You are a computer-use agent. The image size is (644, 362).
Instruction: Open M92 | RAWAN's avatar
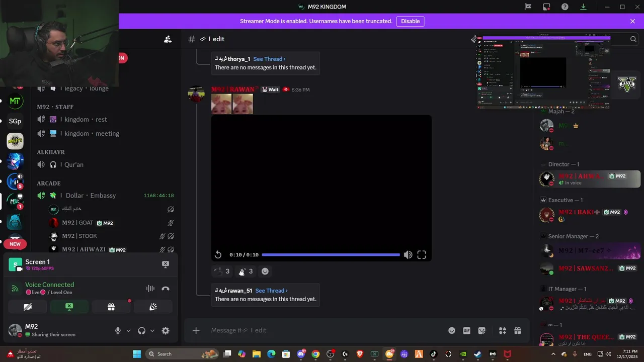tap(196, 94)
